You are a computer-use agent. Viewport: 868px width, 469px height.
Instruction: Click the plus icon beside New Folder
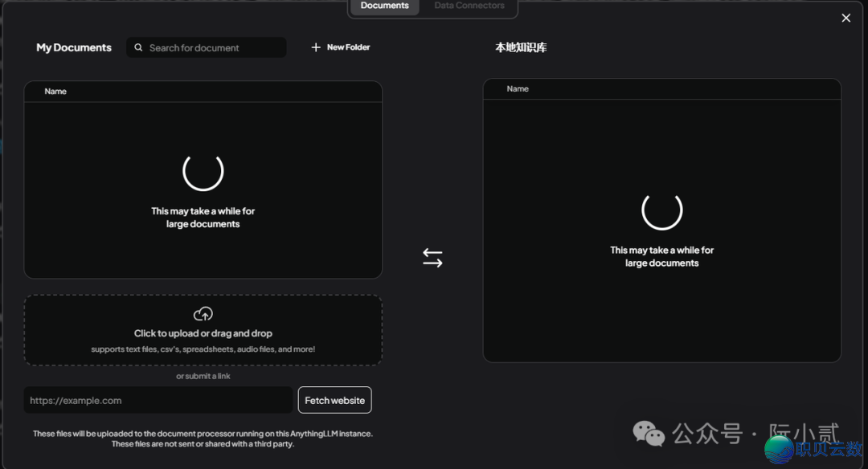[x=316, y=47]
